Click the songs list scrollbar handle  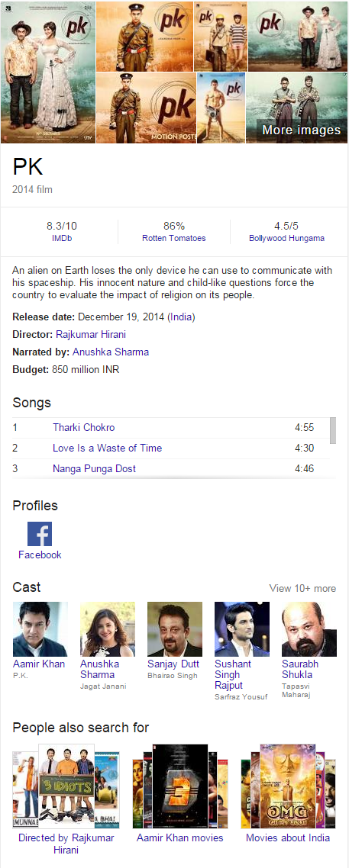coord(333,431)
